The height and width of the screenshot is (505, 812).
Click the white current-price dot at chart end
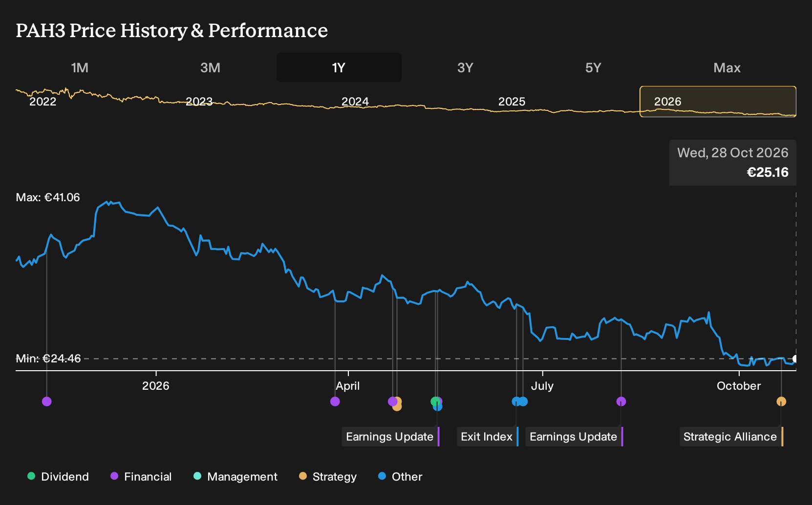(795, 359)
